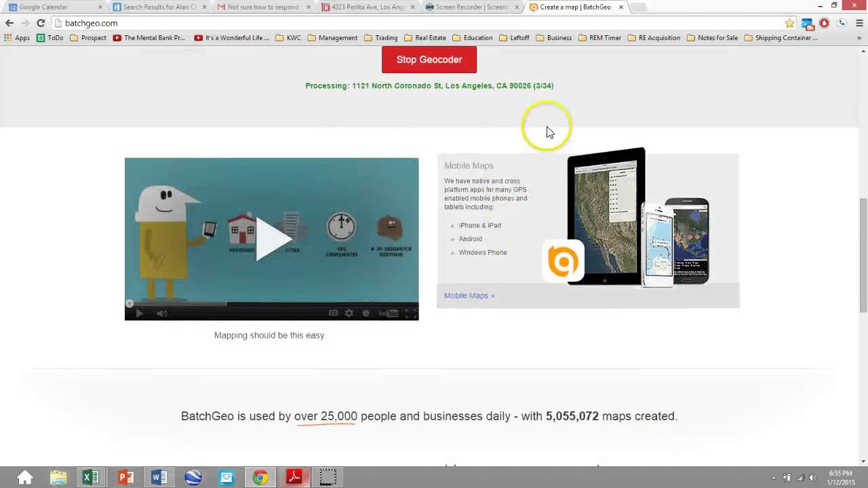Screen dimensions: 868x488
Task: Expand the REM Timer bookmarks folder
Action: coord(599,38)
